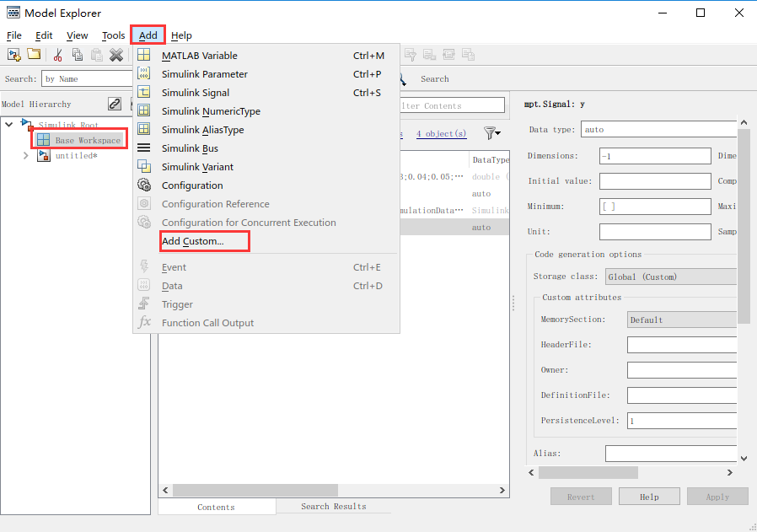Click the MATLAB Variable grid icon

click(x=144, y=55)
